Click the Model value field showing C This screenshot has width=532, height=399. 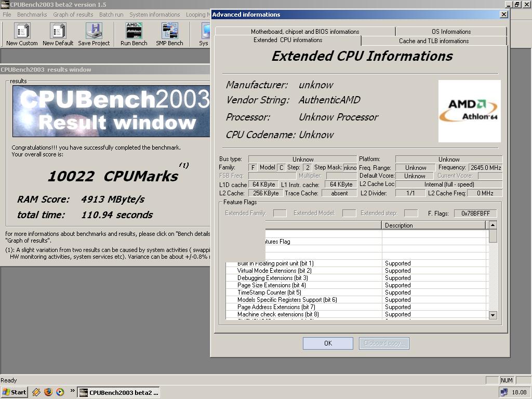tap(281, 167)
